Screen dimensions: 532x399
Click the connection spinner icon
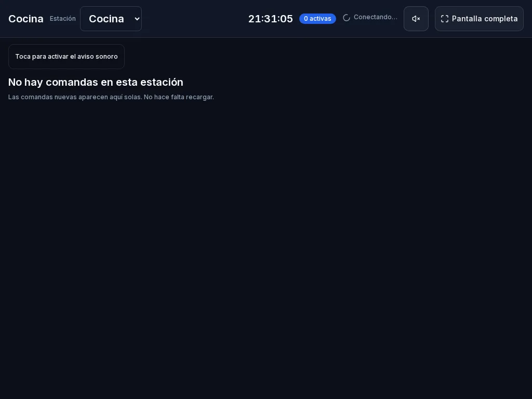pos(347,18)
